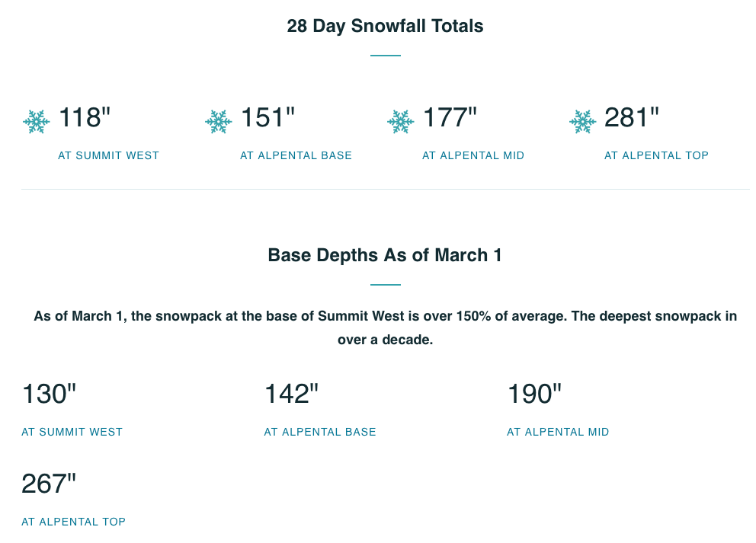Click AT ALPENTAL TOP under snowfall totals

tap(656, 155)
